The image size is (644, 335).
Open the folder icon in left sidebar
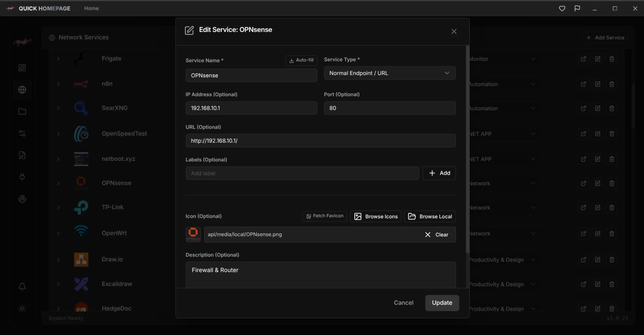pos(22,111)
